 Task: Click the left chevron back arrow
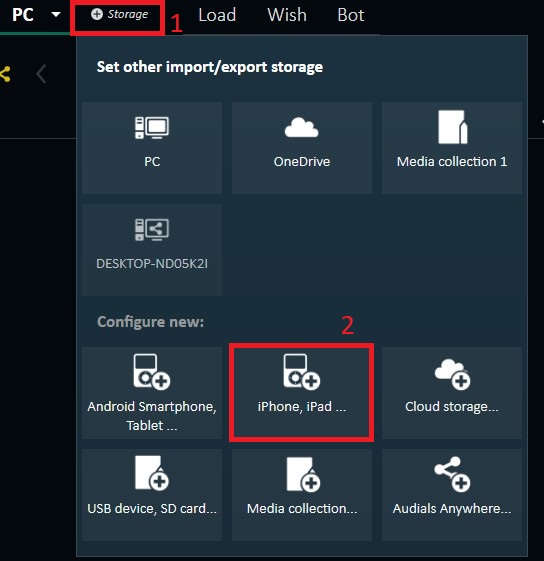pos(41,74)
